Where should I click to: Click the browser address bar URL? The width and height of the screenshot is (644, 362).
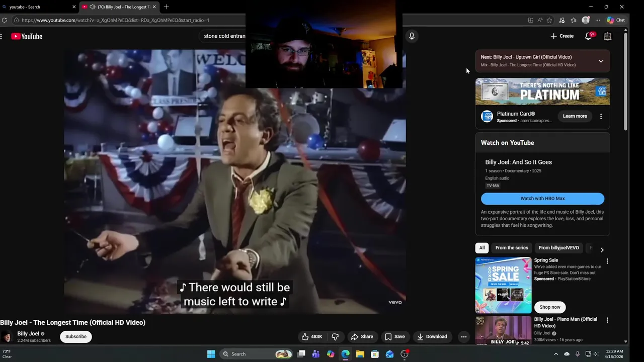115,20
